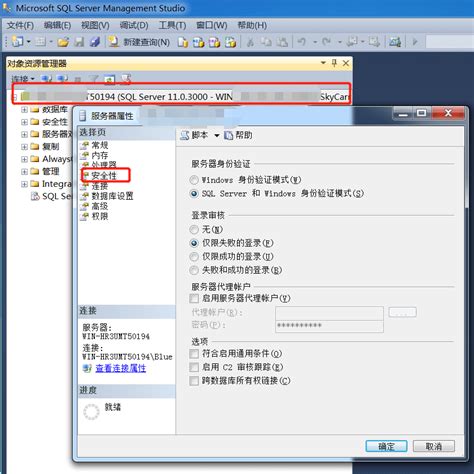This screenshot has height=474, width=474.
Task: Click the 脚本 script button in dialog
Action: (x=195, y=135)
